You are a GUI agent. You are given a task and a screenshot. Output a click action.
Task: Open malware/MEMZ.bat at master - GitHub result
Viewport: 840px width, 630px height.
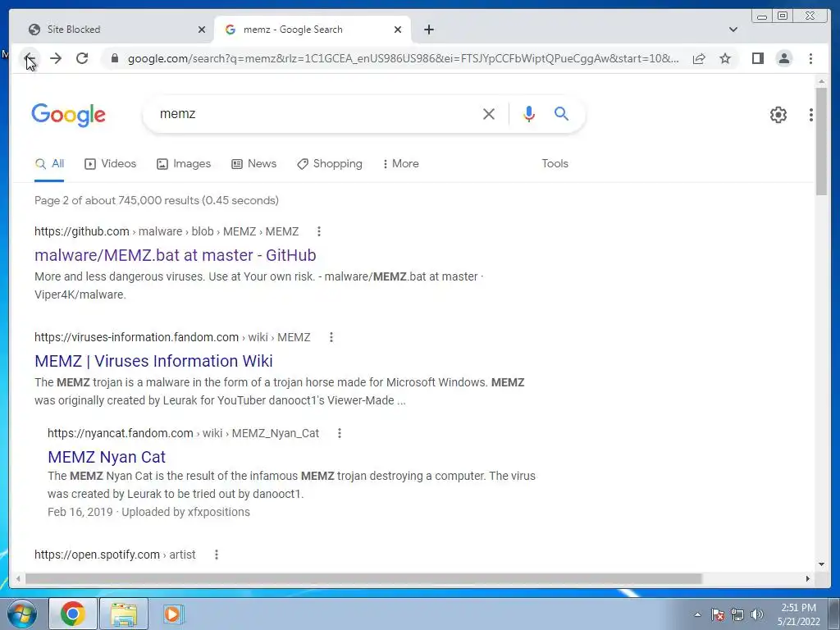point(176,255)
